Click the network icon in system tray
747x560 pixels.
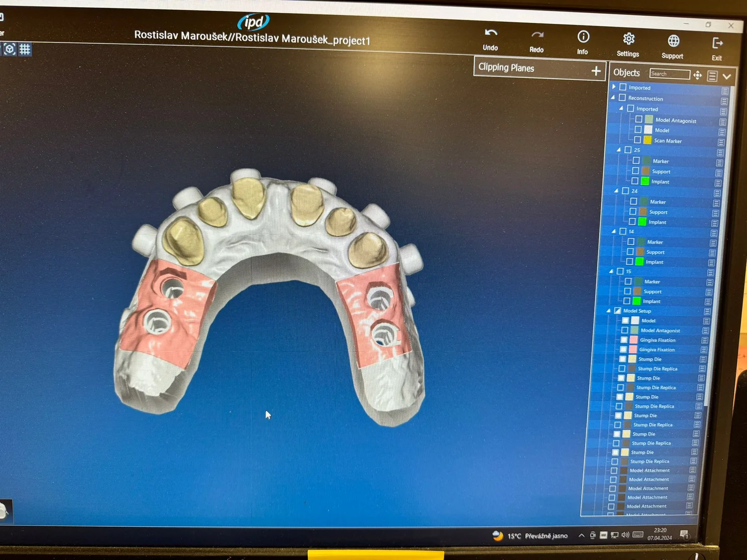pos(615,535)
